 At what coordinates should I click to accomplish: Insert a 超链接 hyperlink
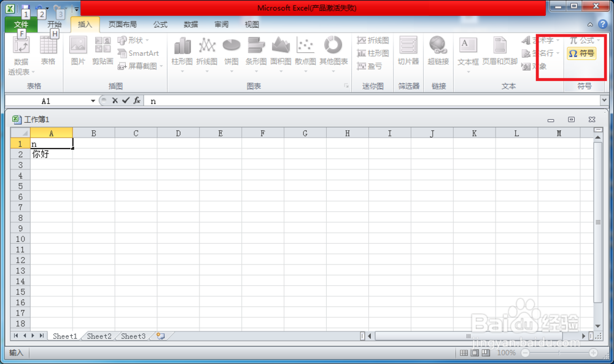(x=438, y=51)
